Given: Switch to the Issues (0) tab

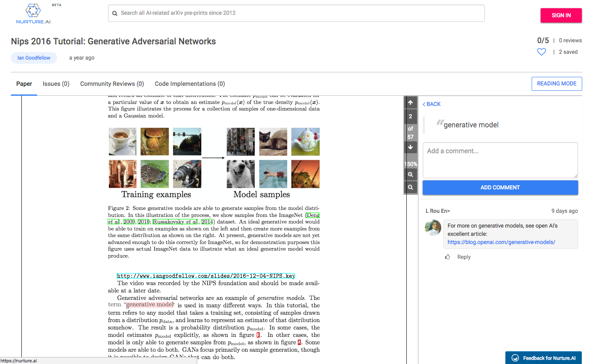Looking at the screenshot, I should pyautogui.click(x=56, y=84).
